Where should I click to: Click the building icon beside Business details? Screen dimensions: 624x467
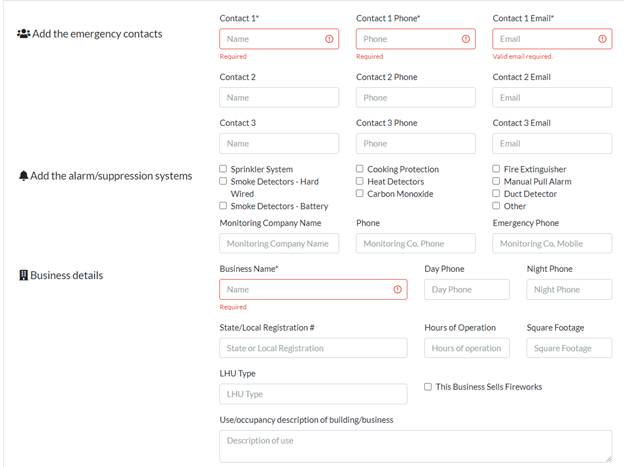(x=23, y=275)
